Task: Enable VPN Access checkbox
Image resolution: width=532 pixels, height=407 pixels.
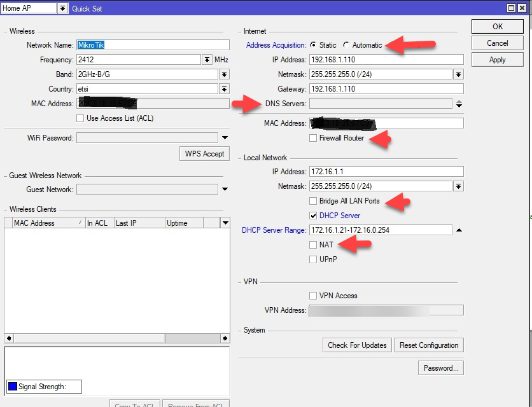Action: (x=313, y=296)
